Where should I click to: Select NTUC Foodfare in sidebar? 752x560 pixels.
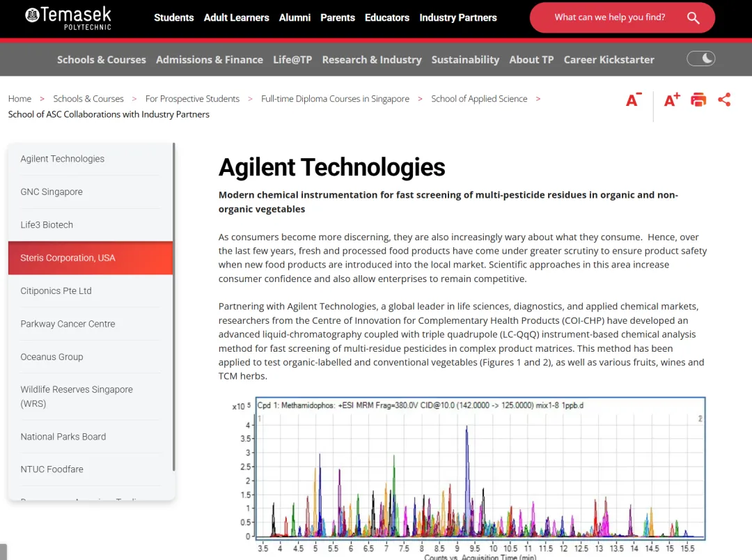[x=90, y=469]
